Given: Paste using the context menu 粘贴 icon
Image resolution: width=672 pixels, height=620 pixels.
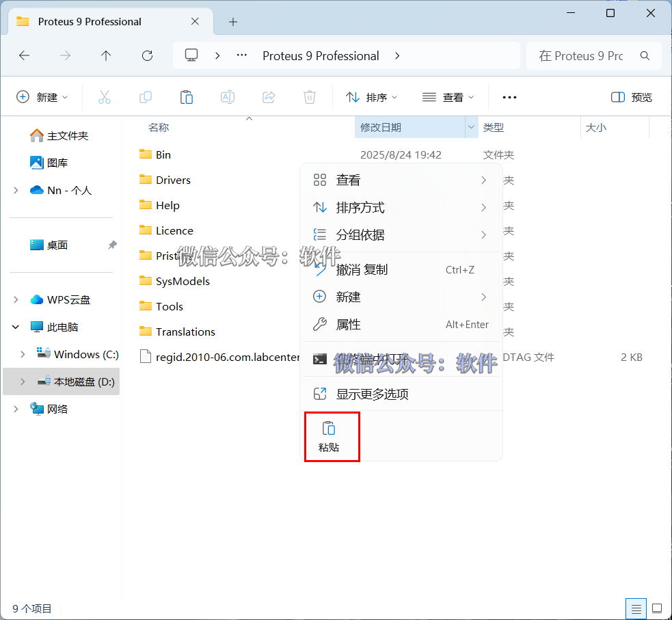Looking at the screenshot, I should pyautogui.click(x=329, y=437).
